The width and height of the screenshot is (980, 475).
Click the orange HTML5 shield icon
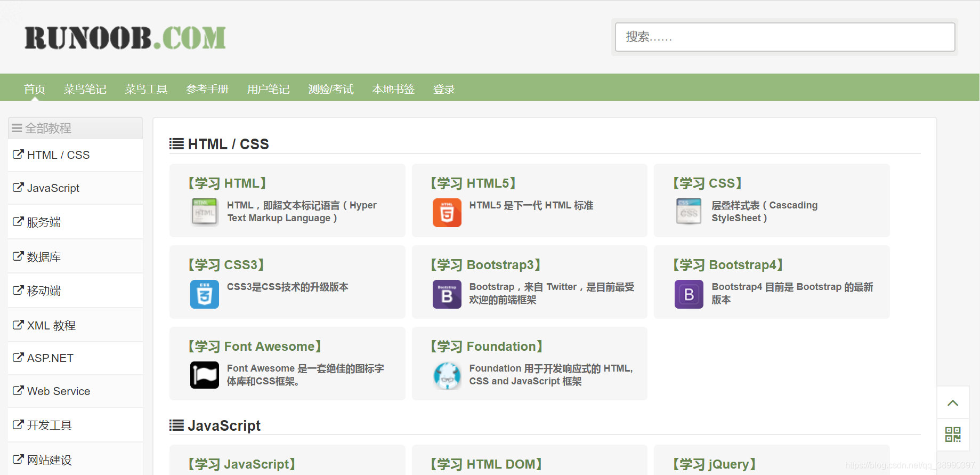[x=447, y=213]
